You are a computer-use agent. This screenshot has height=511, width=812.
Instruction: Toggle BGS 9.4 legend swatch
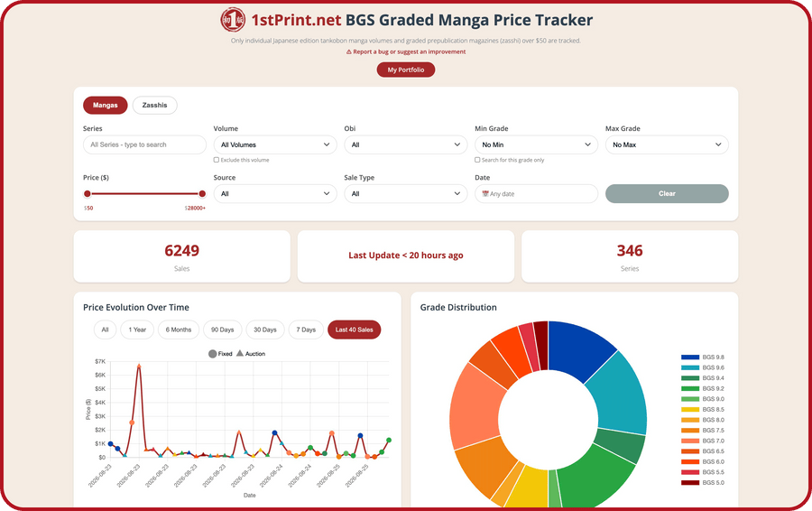pos(690,378)
